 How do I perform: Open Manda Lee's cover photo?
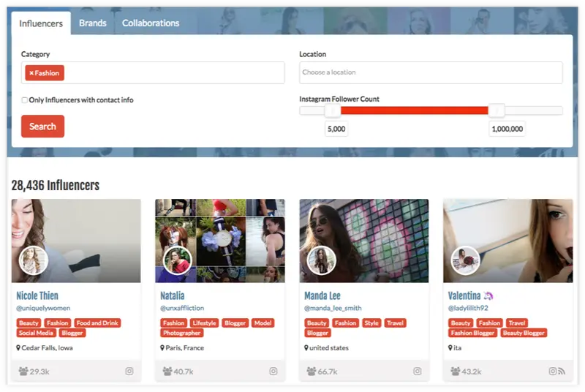pyautogui.click(x=364, y=241)
